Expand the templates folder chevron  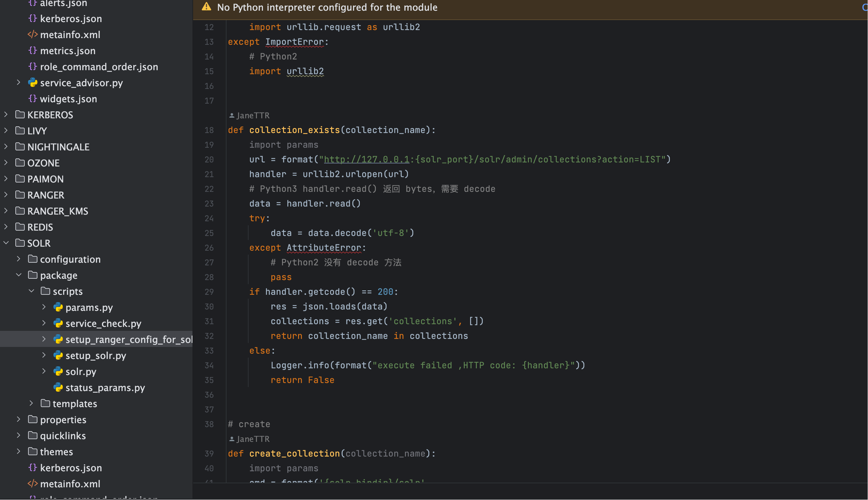pyautogui.click(x=31, y=403)
